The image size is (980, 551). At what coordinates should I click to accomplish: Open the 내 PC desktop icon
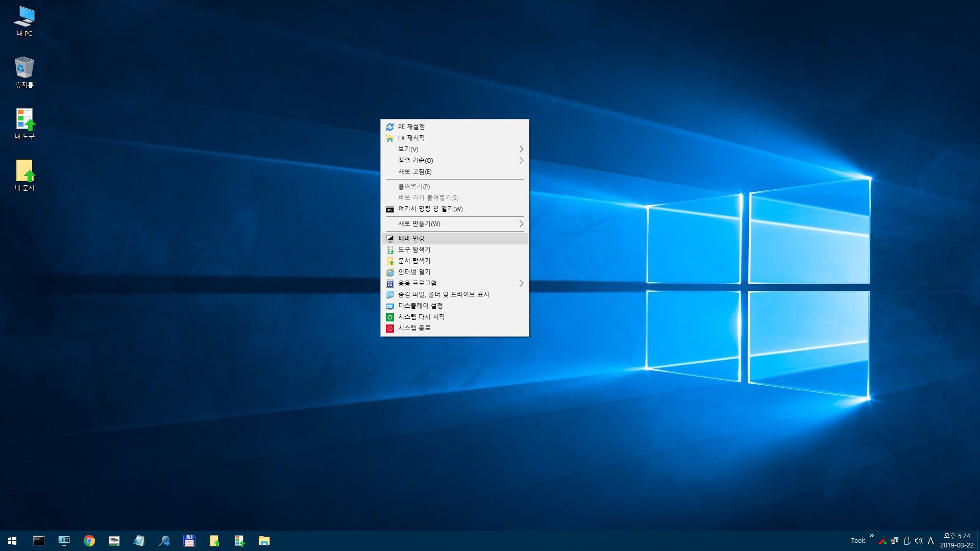[24, 21]
